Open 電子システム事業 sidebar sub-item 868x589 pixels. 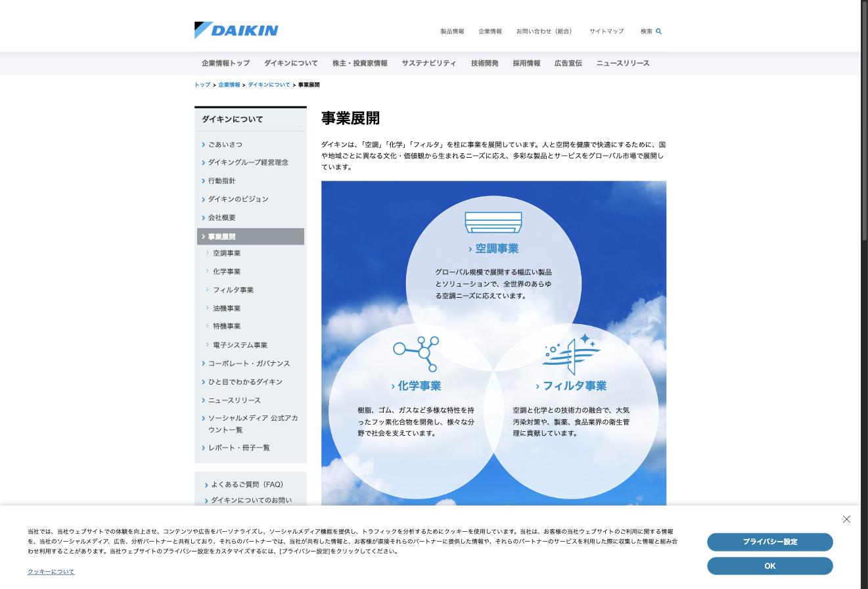point(240,345)
